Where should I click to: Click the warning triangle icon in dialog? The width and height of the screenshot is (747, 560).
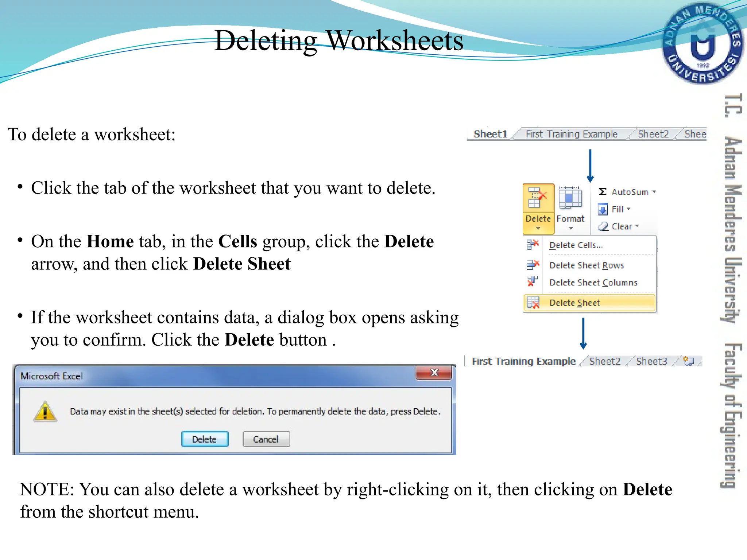[x=45, y=412]
